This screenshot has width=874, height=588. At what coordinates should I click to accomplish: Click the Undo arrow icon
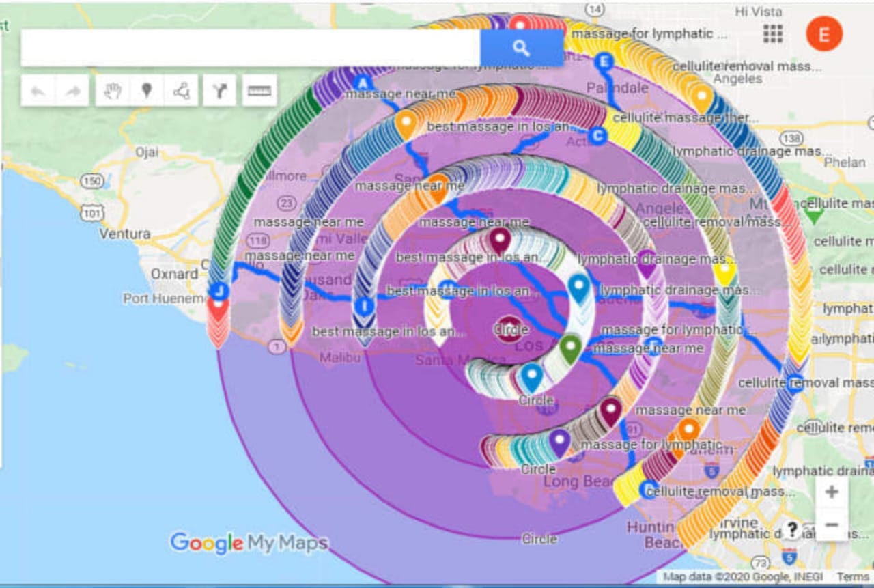click(38, 89)
